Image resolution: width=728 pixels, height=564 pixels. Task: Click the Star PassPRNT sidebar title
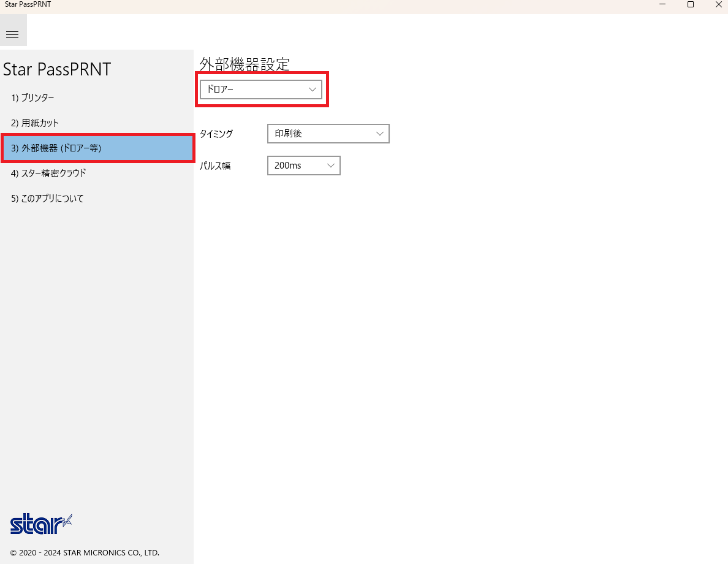click(x=57, y=69)
